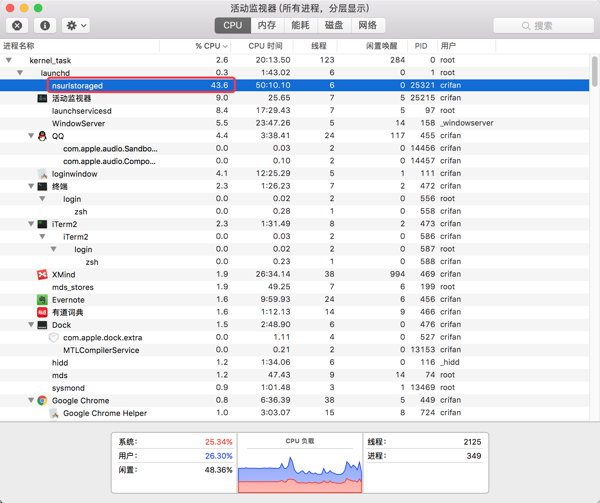Click PID 25321 in nsurlstoraged row

tap(422, 85)
